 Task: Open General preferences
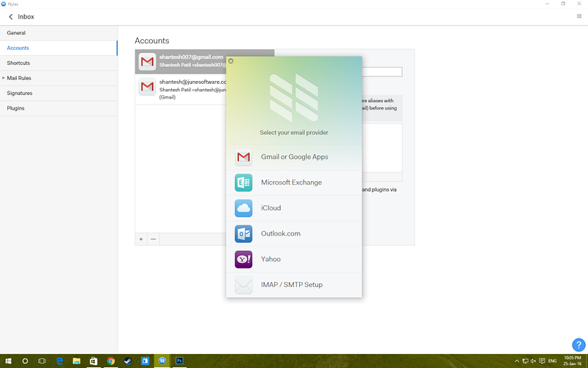tap(59, 33)
